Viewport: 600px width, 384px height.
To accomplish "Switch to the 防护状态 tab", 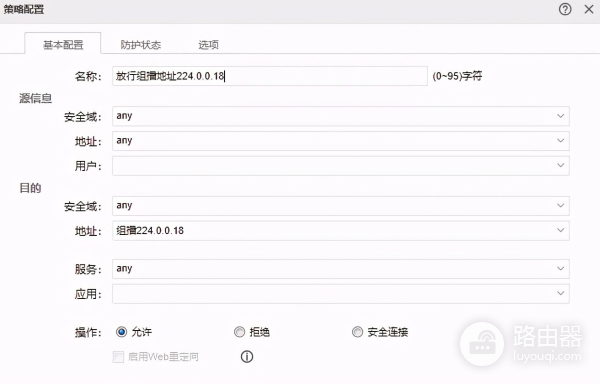I will coord(140,45).
